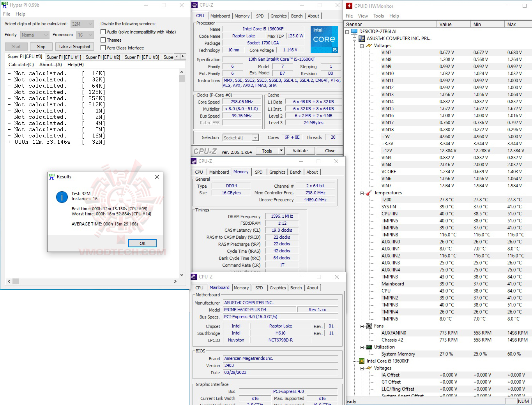
Task: Click the Stop button in Hyper PI
Action: [x=41, y=47]
